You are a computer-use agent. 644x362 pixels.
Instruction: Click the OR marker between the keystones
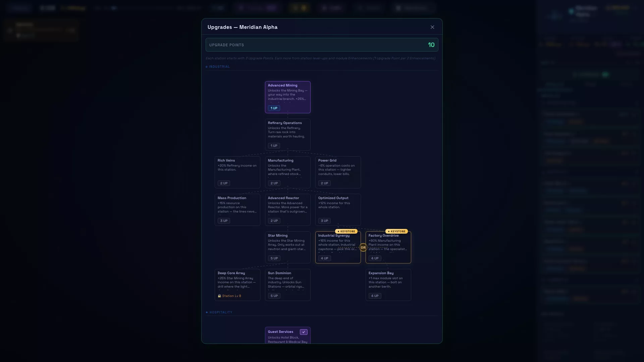click(x=363, y=248)
